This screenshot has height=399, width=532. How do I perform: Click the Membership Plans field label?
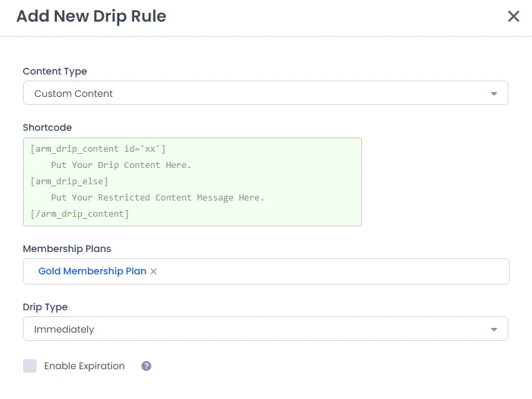(x=67, y=249)
